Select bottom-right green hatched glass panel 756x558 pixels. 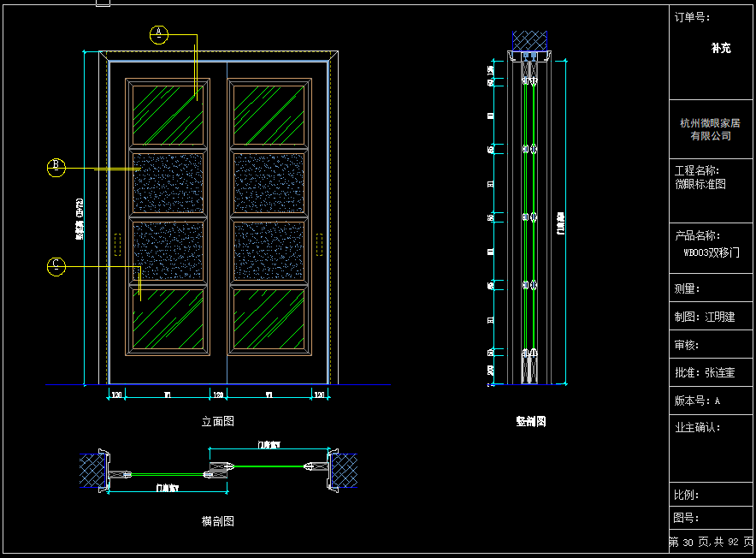point(269,319)
